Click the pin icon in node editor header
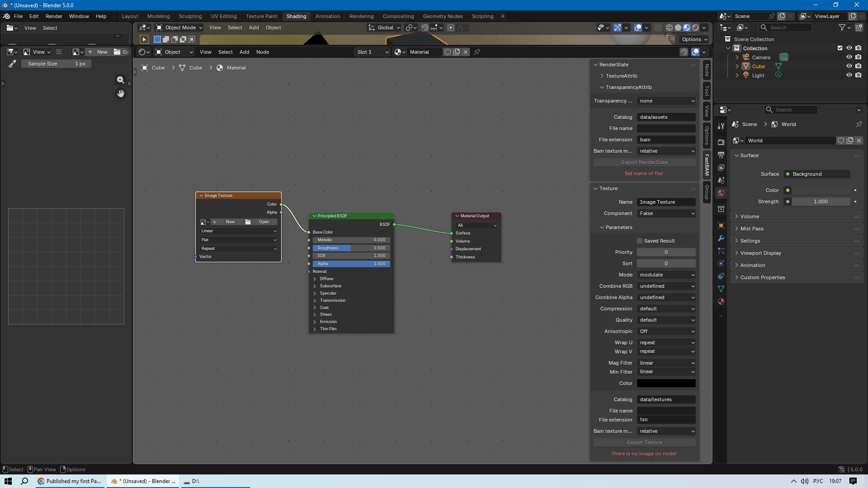Viewport: 868px width, 488px height. [x=477, y=52]
